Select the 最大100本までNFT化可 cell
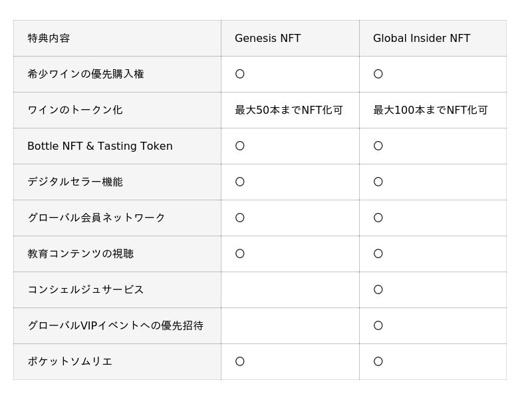Image resolution: width=532 pixels, height=400 pixels. 430,110
